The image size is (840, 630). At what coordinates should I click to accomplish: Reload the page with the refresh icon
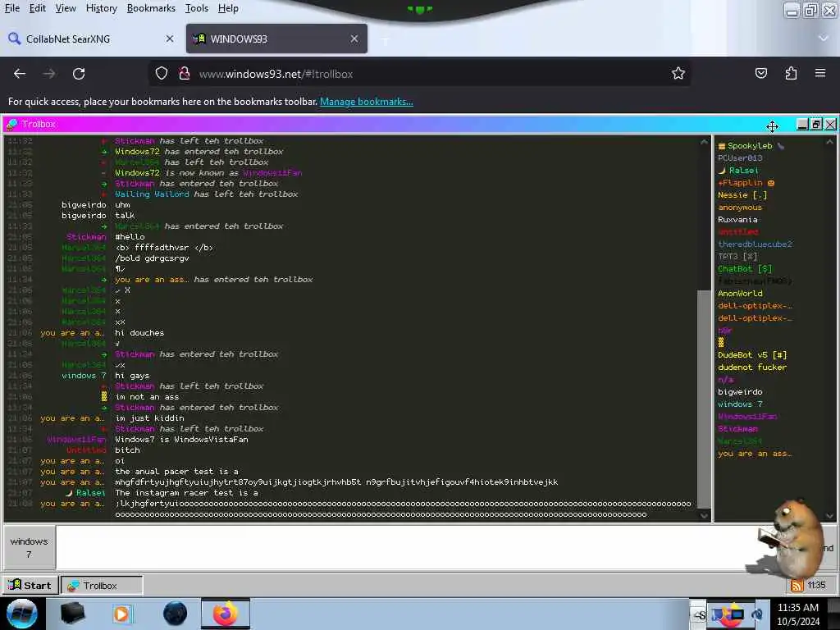(x=79, y=73)
